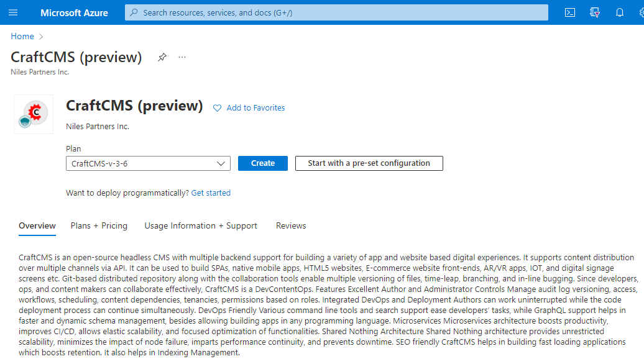The height and width of the screenshot is (359, 644).
Task: Click Add to Favorites
Action: point(249,107)
